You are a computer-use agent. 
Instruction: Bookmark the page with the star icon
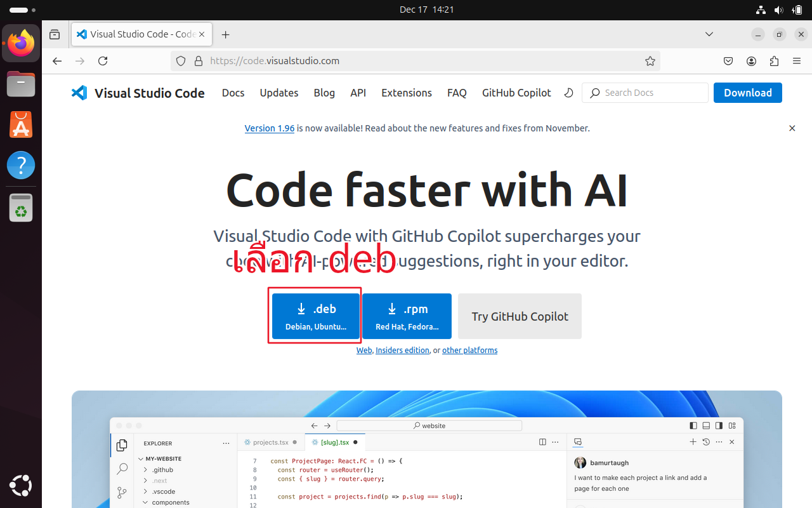coord(650,61)
